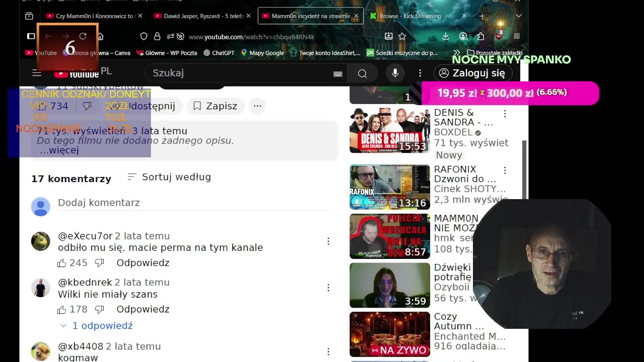Open Cozy Autumn live stream thumbnail

point(390,334)
